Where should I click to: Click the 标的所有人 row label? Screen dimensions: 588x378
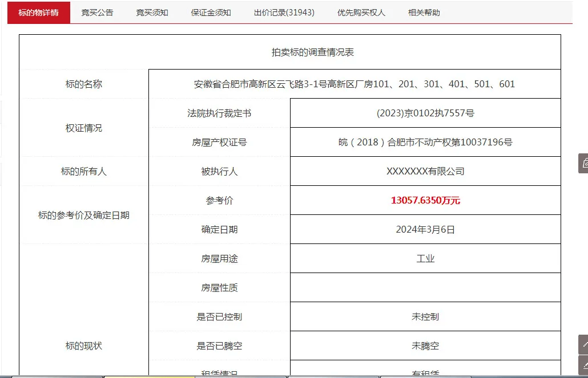(x=83, y=172)
